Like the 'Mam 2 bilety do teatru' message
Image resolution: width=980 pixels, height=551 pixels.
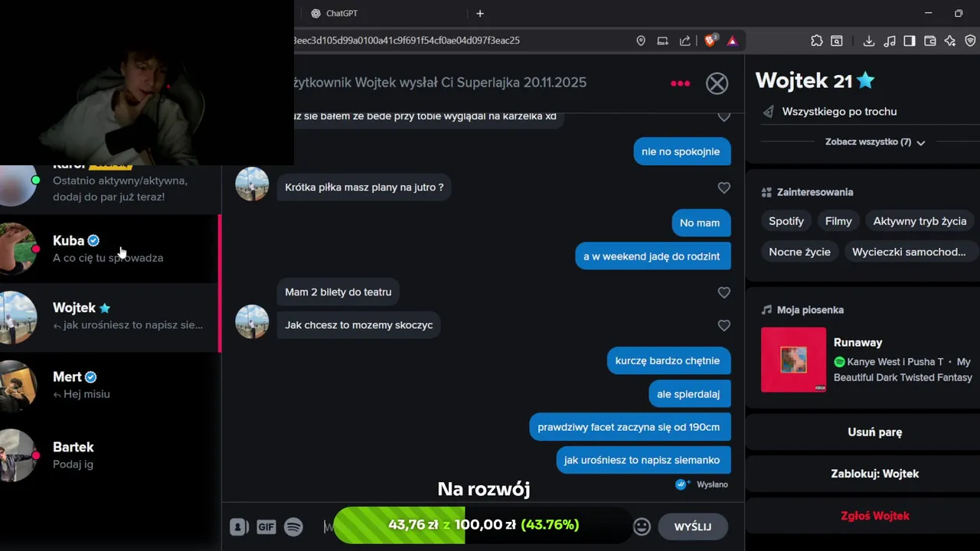coord(724,292)
